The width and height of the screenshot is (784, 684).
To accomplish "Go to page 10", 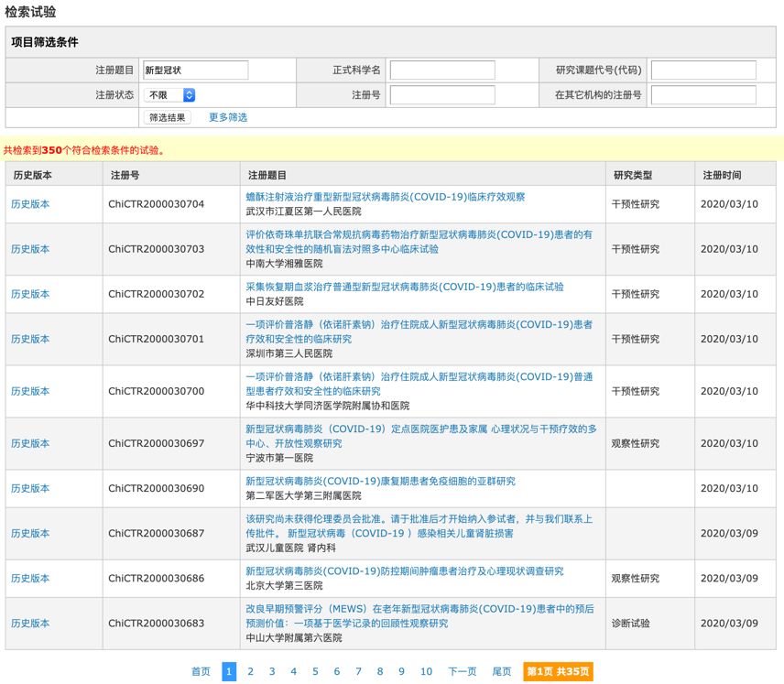I will [x=426, y=671].
